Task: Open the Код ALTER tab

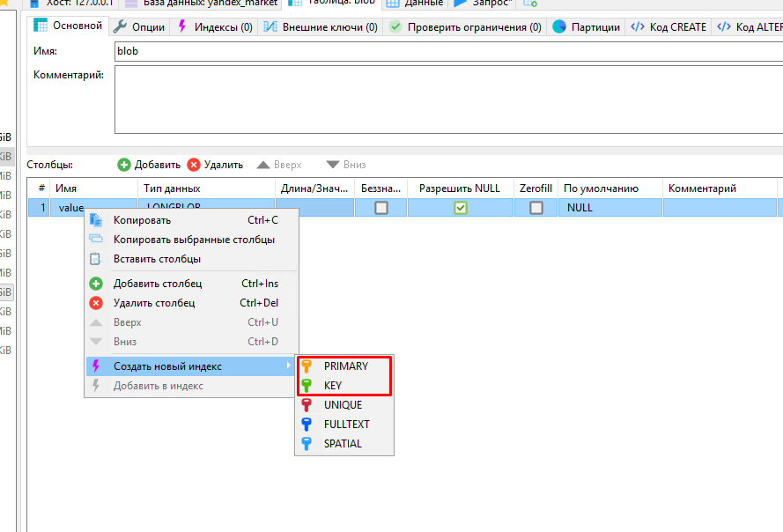Action: (748, 27)
